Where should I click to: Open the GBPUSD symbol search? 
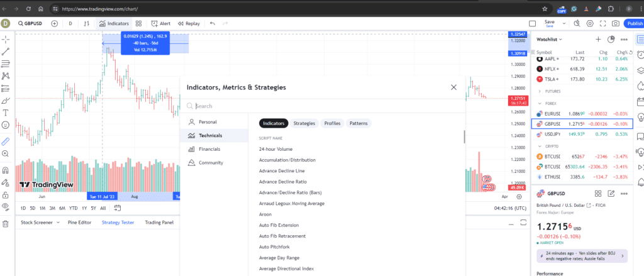pos(30,23)
